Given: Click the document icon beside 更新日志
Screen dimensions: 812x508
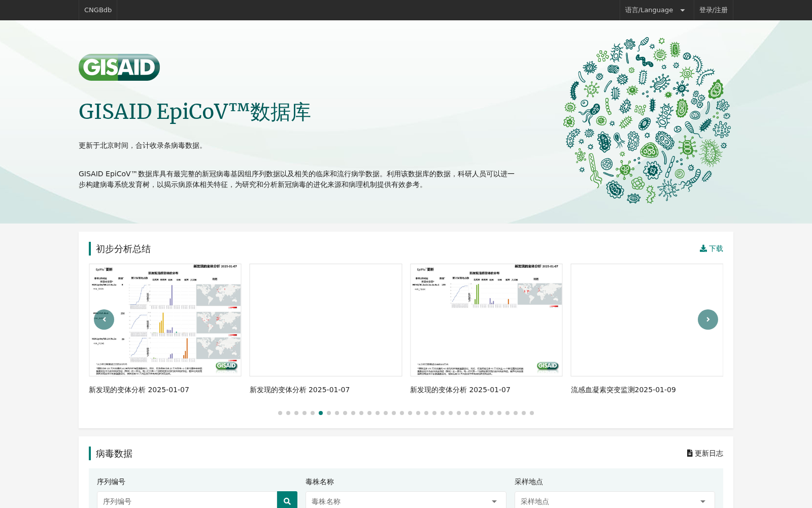Looking at the screenshot, I should click(690, 453).
